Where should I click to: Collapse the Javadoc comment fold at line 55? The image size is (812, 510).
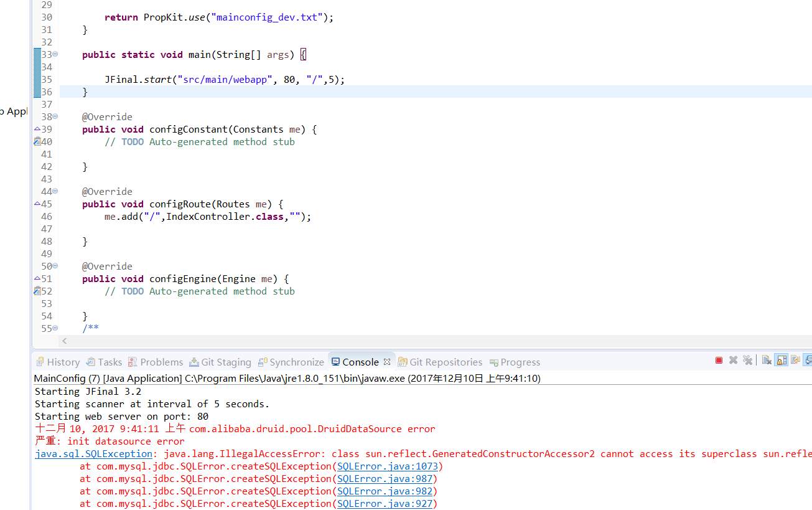tap(55, 328)
